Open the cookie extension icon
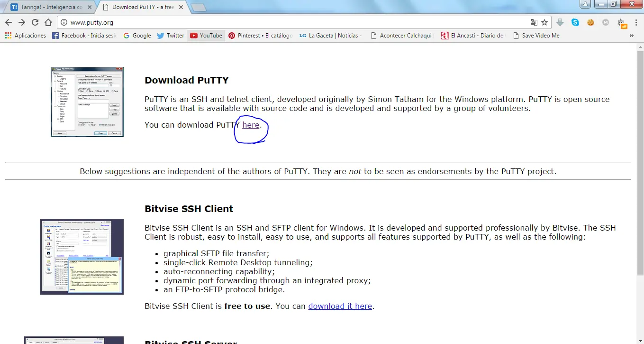The image size is (644, 344). (x=590, y=22)
